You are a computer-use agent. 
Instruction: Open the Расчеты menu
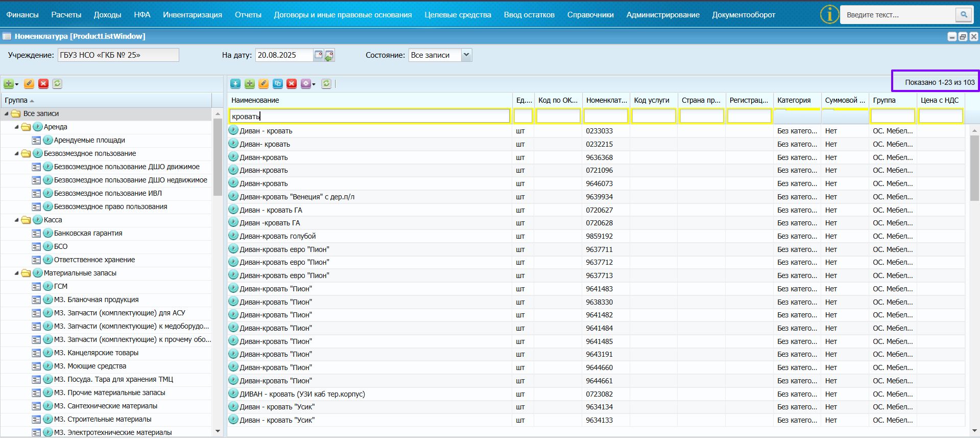pyautogui.click(x=66, y=15)
